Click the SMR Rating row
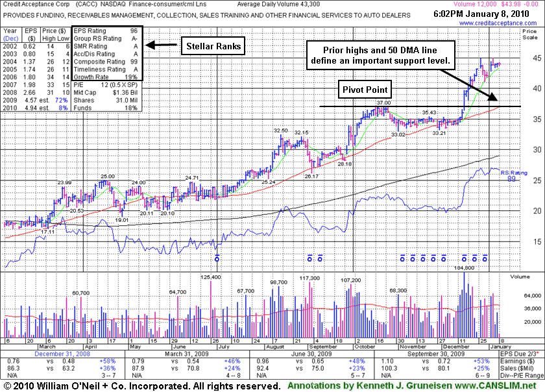This screenshot has height=392, width=545. point(105,46)
